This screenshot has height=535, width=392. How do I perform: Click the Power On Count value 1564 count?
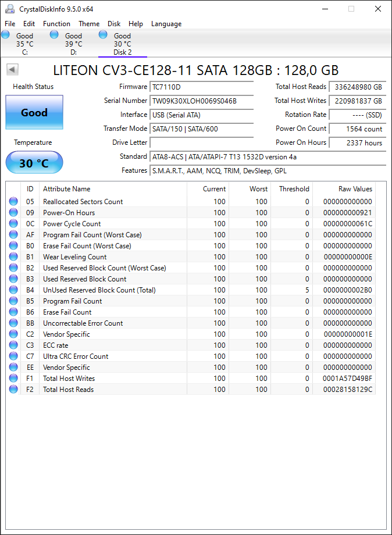358,129
